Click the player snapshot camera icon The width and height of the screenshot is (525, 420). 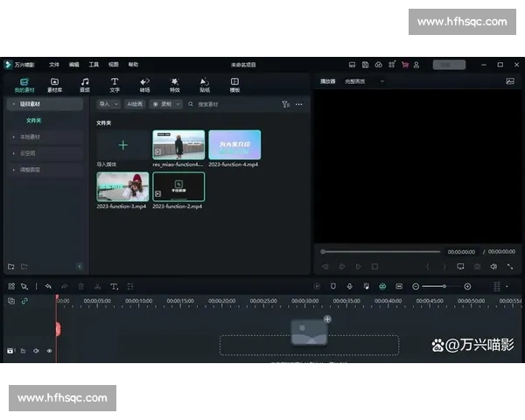[x=477, y=267]
